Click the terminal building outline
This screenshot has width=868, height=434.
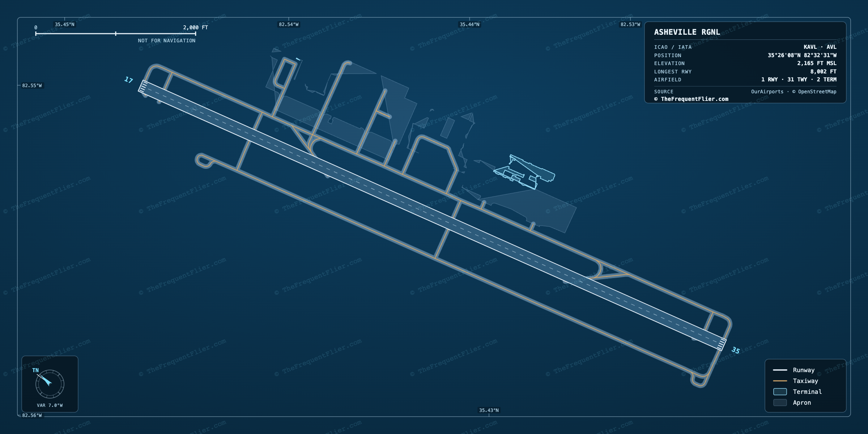pos(524,172)
